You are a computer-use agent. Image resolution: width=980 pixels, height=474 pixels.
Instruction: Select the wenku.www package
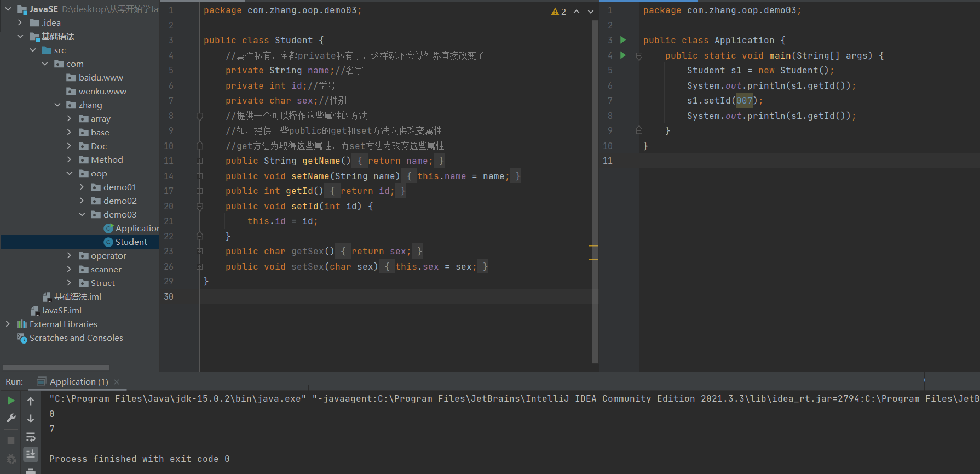(x=96, y=91)
